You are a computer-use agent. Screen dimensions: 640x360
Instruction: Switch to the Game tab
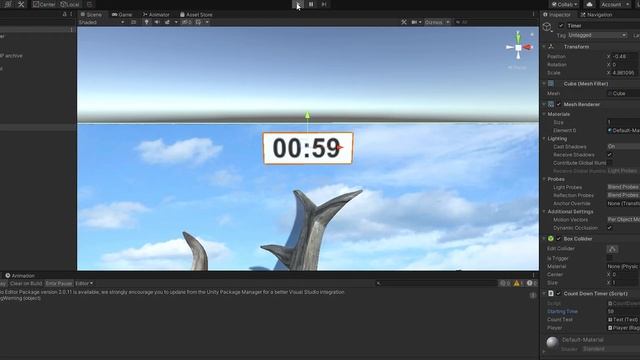(x=122, y=14)
